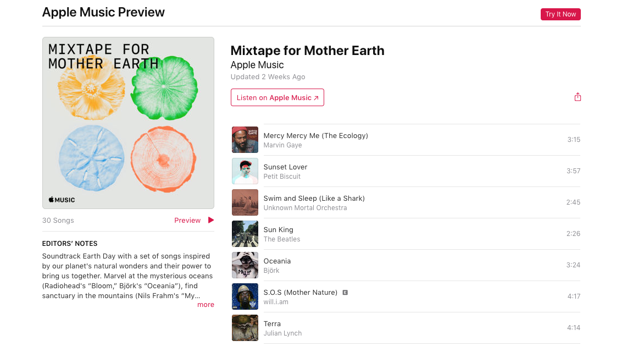Screen dimensions: 644x346
Task: Click the explicit badge on S.O.S
Action: 345,293
